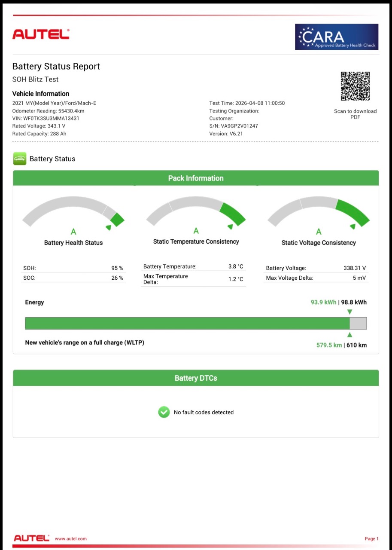392x550 pixels.
Task: Click the QR code to download PDF
Action: [x=355, y=86]
